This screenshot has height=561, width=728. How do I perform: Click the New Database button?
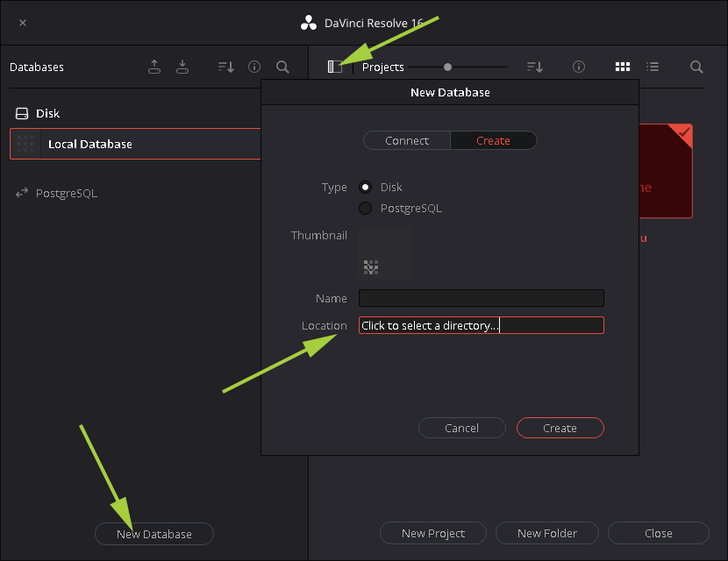tap(153, 533)
